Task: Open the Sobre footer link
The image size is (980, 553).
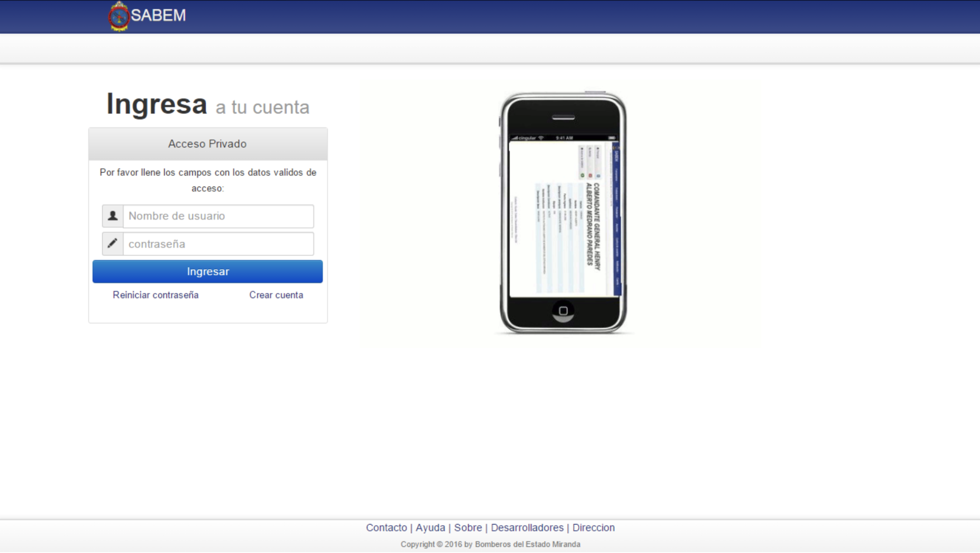Action: point(468,528)
